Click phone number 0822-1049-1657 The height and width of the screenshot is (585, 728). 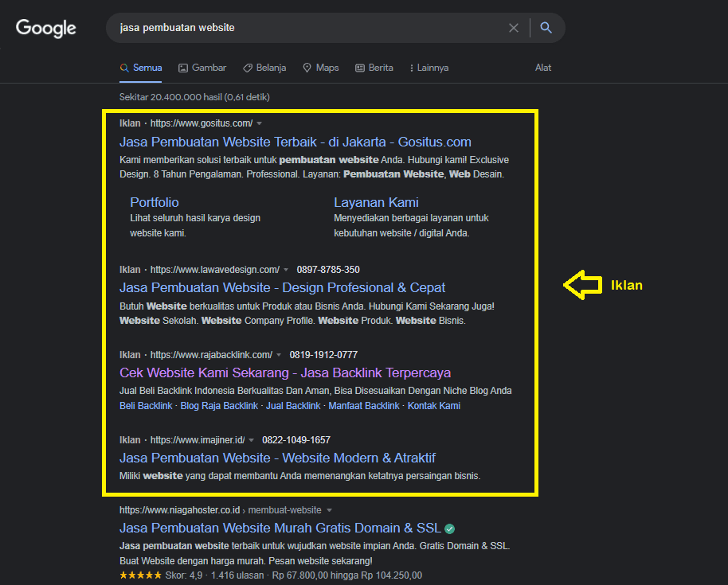pos(296,440)
